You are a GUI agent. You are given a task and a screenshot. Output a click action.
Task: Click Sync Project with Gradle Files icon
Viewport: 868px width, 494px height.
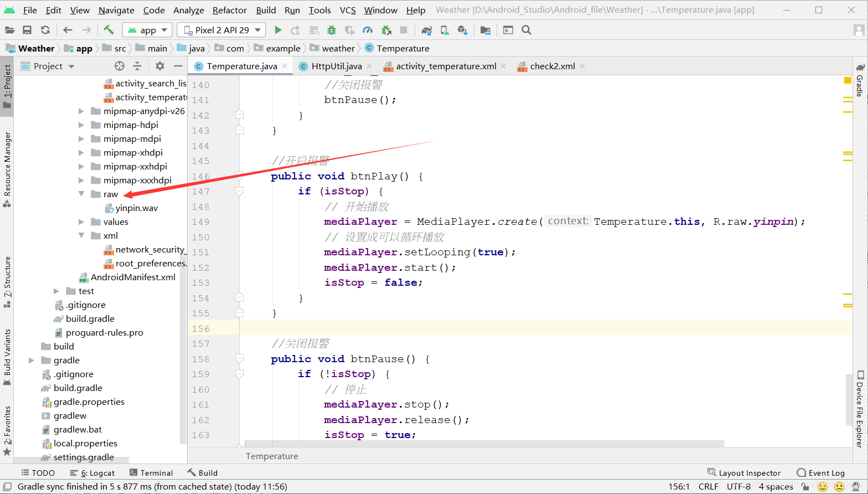[427, 30]
